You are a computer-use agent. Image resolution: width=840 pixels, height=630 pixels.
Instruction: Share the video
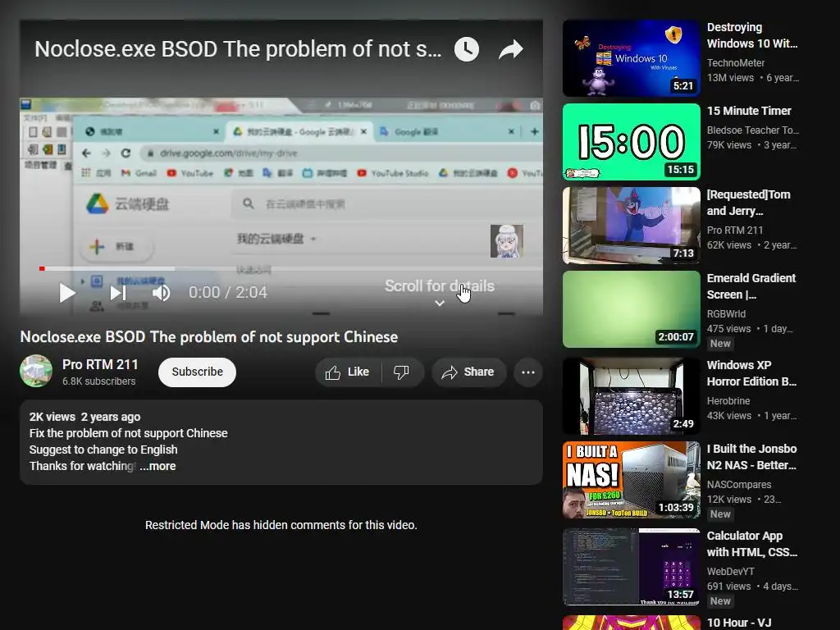(x=468, y=372)
